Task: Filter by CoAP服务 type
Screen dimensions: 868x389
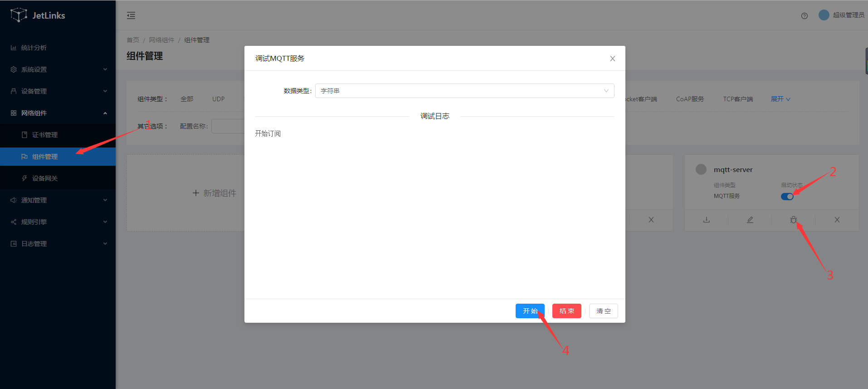Action: tap(690, 99)
